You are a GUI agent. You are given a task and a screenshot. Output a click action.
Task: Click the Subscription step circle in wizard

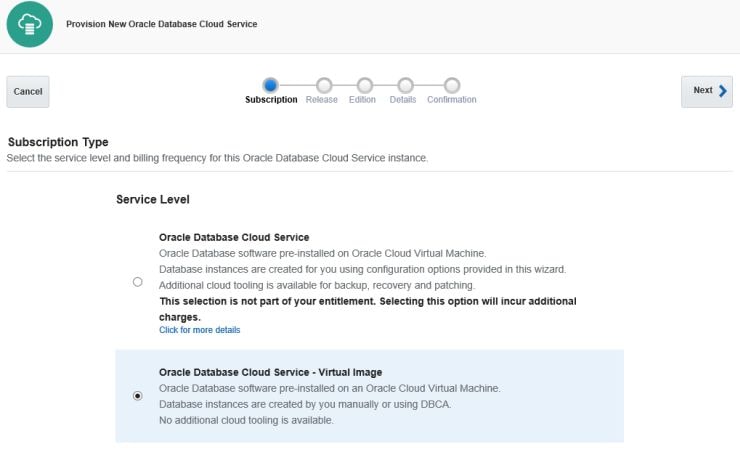click(x=270, y=85)
